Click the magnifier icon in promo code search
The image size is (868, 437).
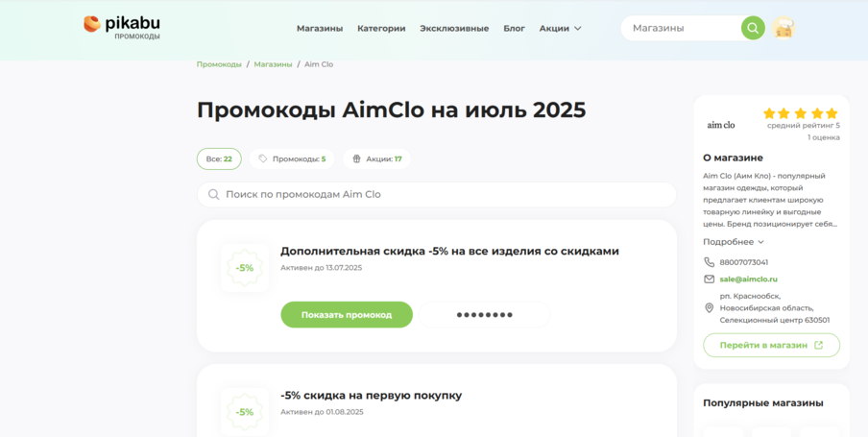tap(213, 194)
